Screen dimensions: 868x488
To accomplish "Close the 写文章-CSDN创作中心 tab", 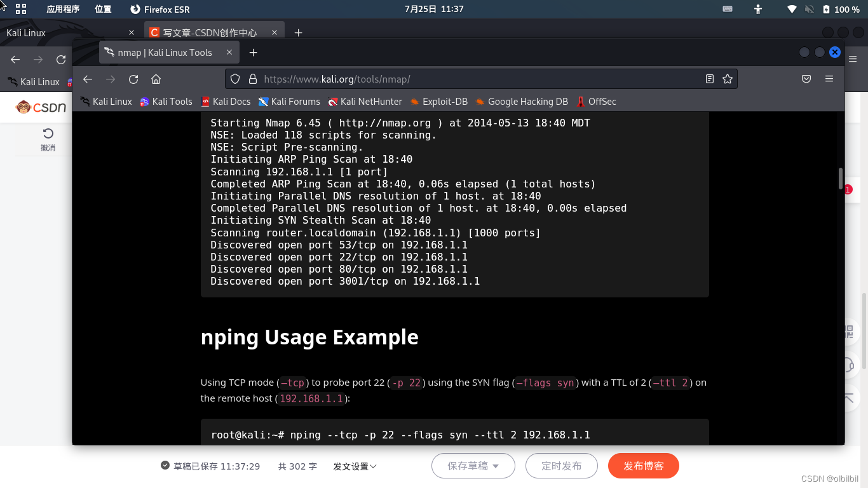I will tap(275, 32).
